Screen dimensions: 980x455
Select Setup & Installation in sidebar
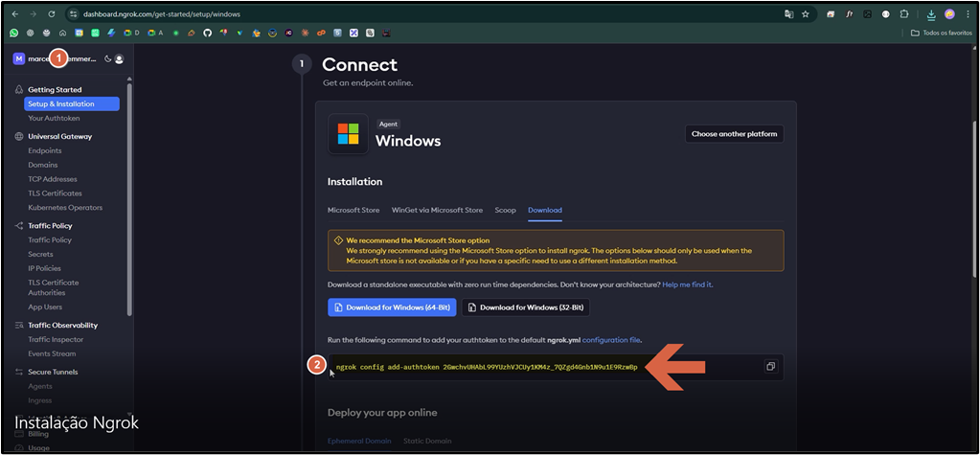72,103
